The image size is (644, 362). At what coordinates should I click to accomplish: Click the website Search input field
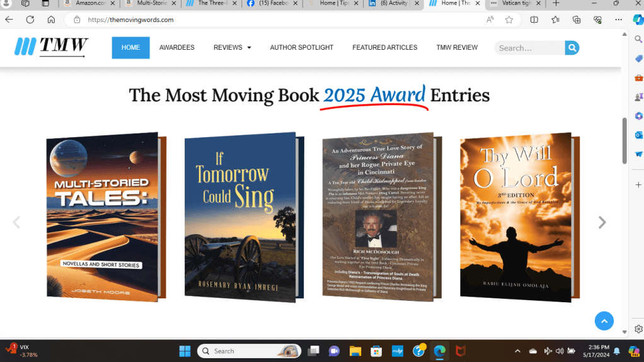(529, 48)
